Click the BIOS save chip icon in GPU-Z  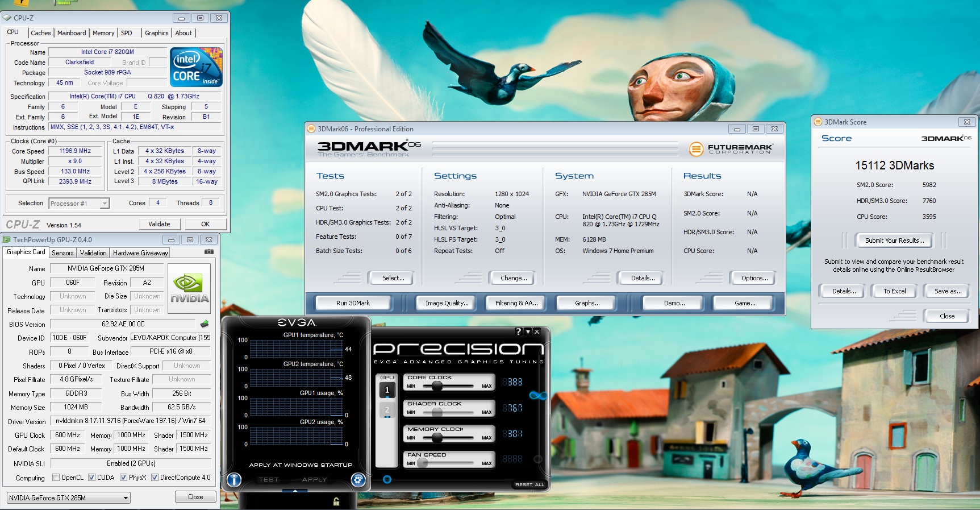(x=205, y=324)
